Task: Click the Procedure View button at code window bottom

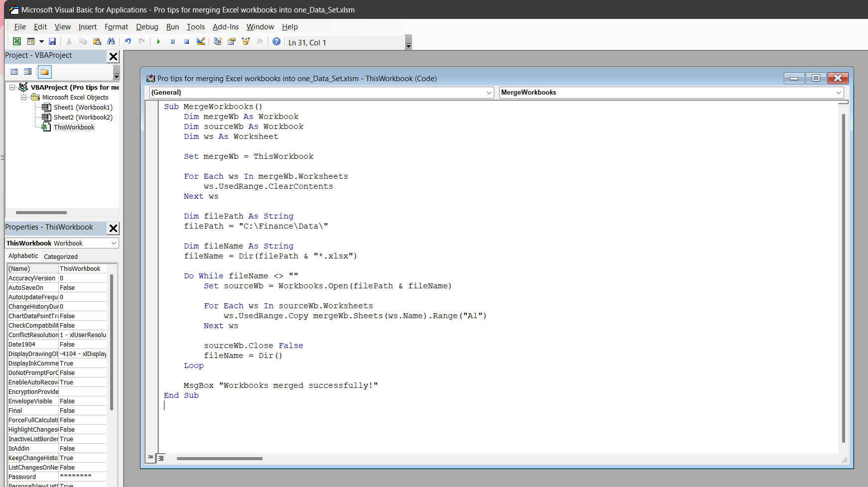Action: click(150, 458)
